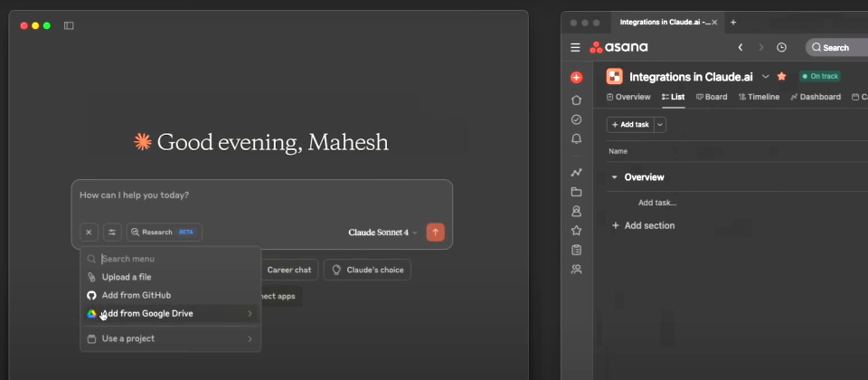Viewport: 868px width, 380px height.
Task: Click the Overview section title in Asana
Action: [x=645, y=177]
